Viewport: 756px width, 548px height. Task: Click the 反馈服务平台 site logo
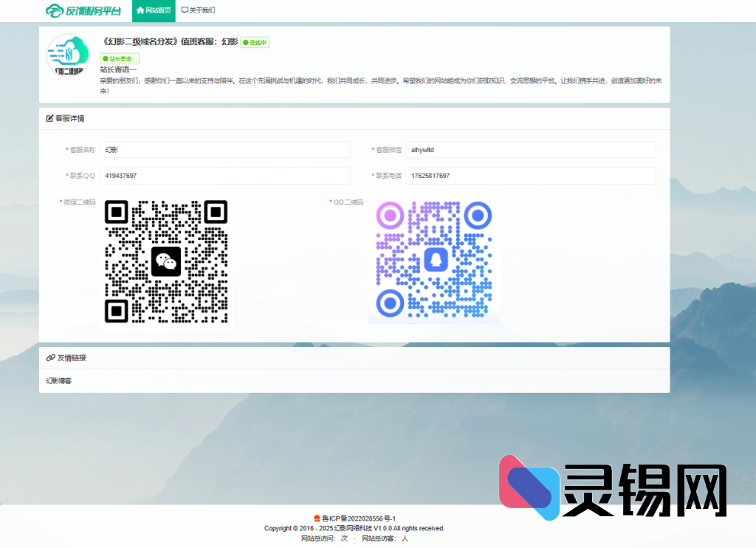[x=83, y=10]
